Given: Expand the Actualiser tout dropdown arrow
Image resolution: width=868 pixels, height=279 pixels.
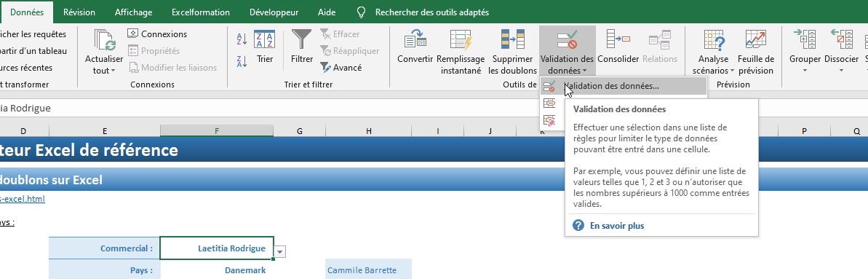Looking at the screenshot, I should click(113, 71).
